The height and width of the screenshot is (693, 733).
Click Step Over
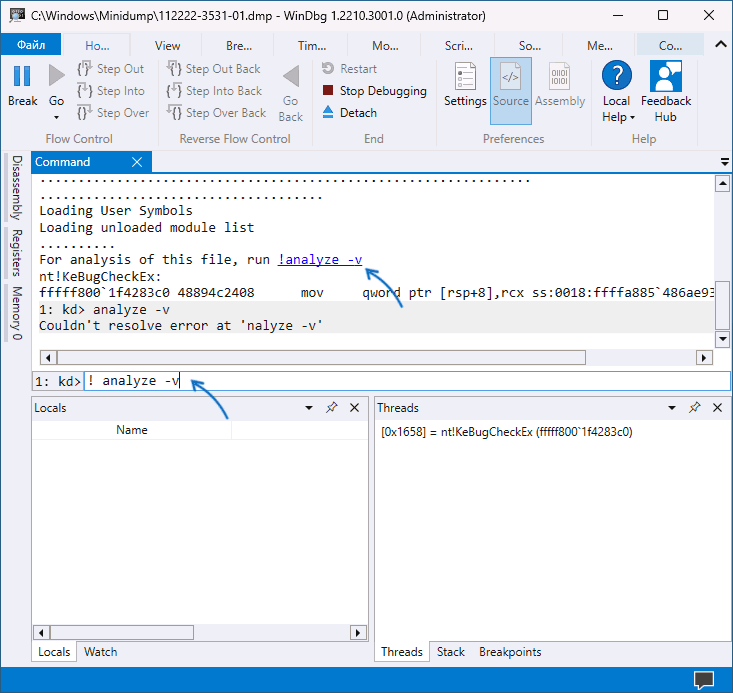click(x=113, y=113)
